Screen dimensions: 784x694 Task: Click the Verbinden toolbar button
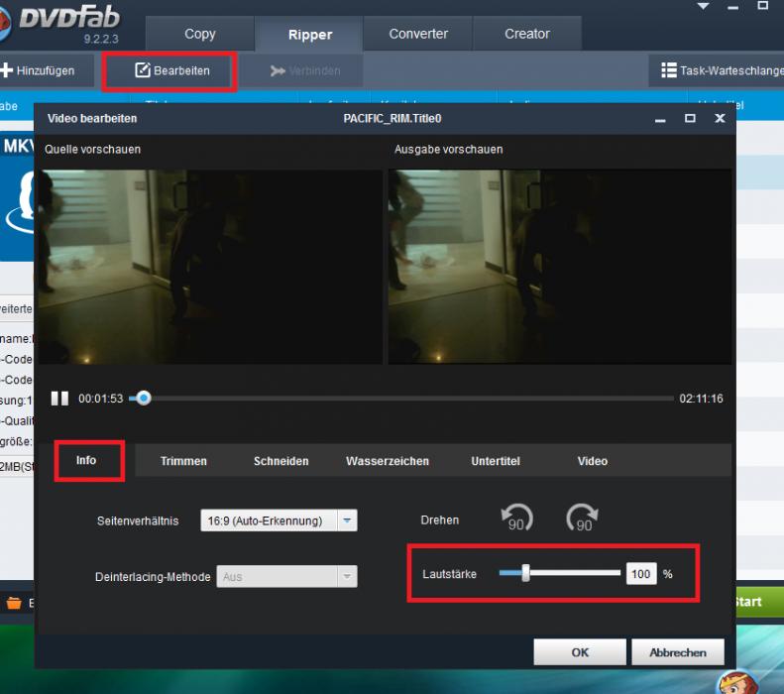pyautogui.click(x=305, y=70)
